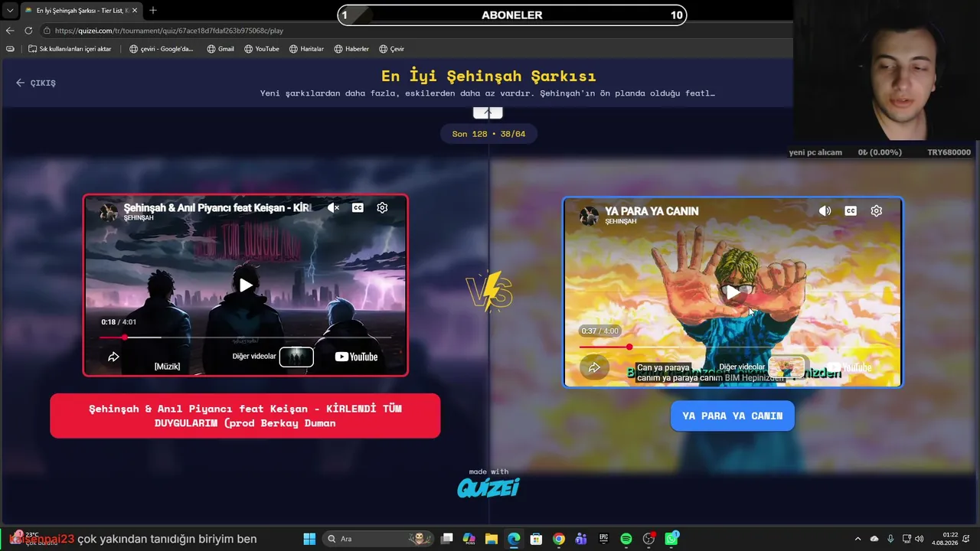This screenshot has width=980, height=551.
Task: Click the taskbar Ara search box
Action: tap(379, 539)
